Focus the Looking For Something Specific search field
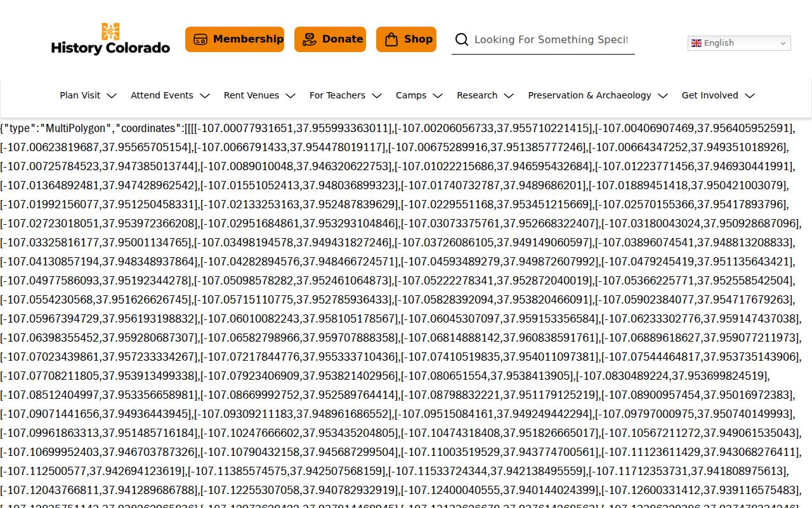 click(551, 39)
